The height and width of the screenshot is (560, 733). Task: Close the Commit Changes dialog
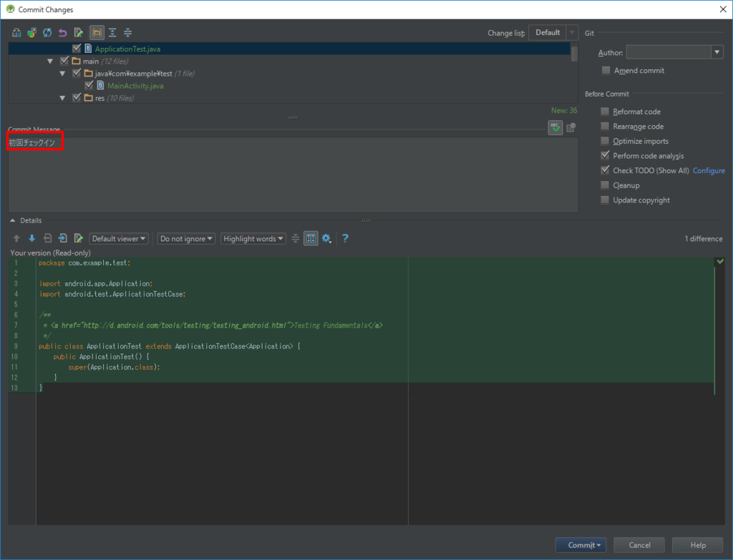[723, 9]
